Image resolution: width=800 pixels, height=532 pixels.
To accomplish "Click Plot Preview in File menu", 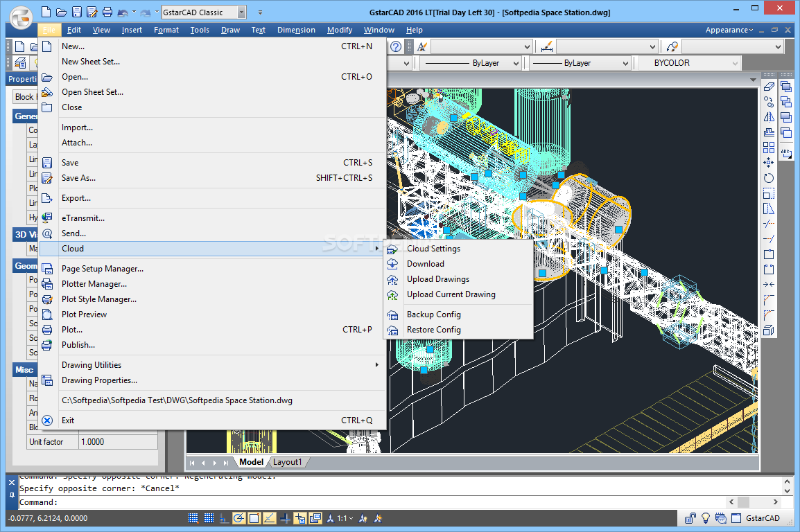I will pos(211,314).
